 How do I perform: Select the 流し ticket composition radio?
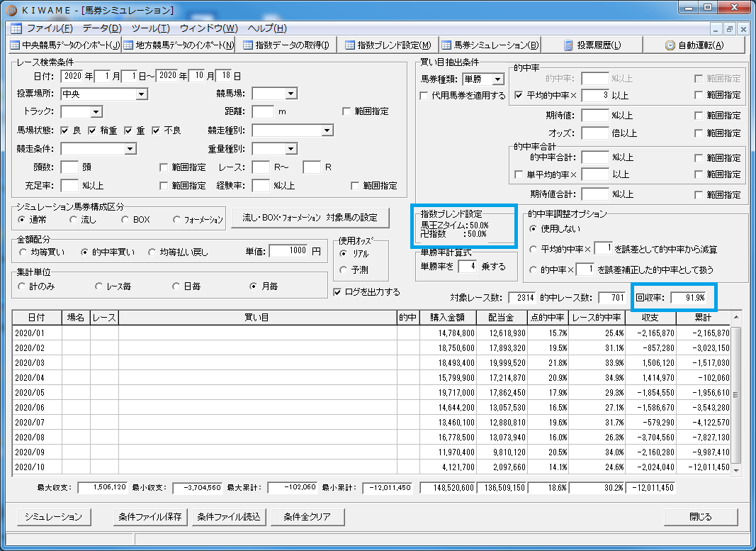pyautogui.click(x=73, y=220)
